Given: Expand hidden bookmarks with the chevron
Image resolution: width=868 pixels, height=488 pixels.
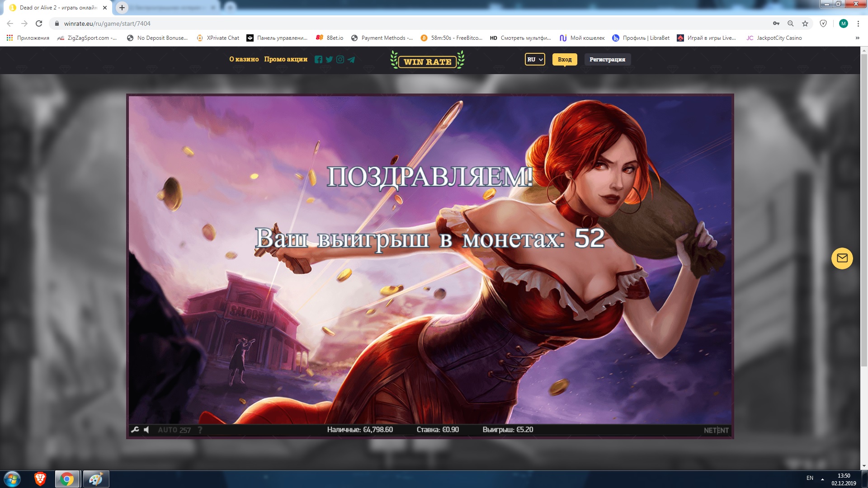Looking at the screenshot, I should (x=857, y=38).
